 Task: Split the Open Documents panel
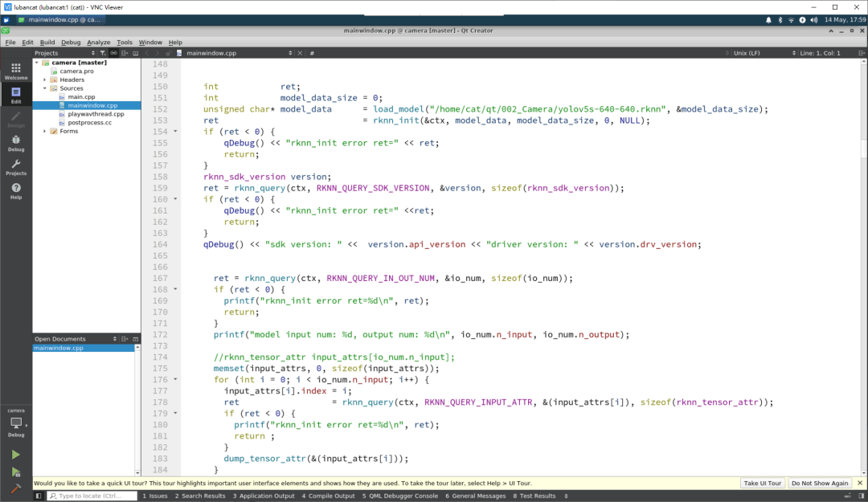pyautogui.click(x=125, y=339)
